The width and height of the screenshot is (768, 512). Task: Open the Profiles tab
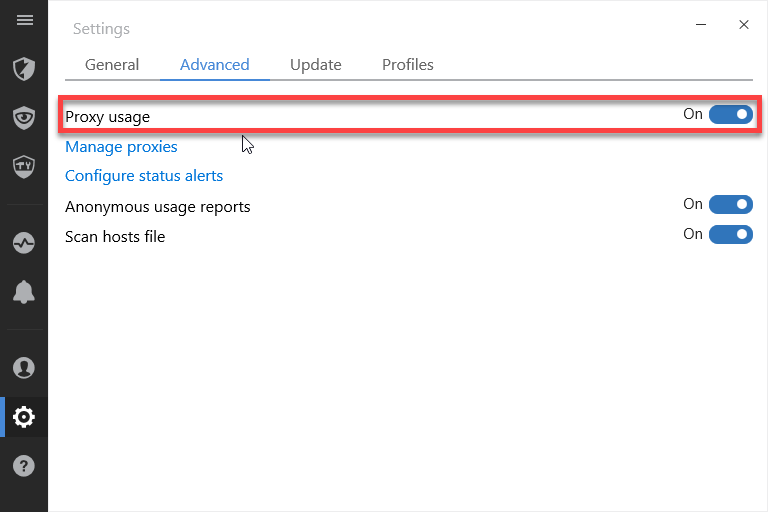pyautogui.click(x=408, y=65)
